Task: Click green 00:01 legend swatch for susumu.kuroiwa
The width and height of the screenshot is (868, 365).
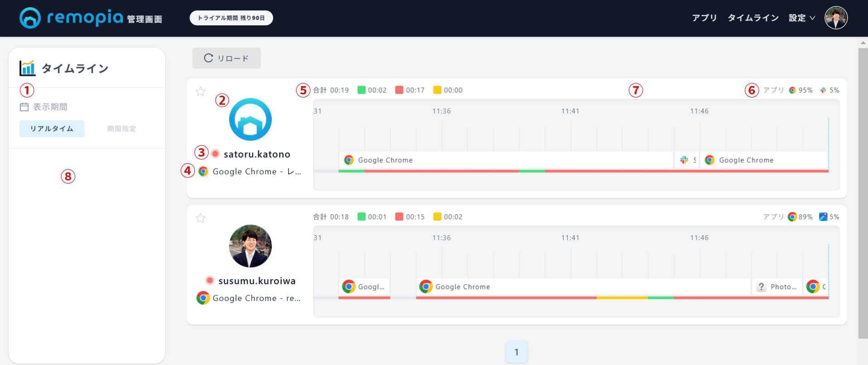Action: pos(362,216)
